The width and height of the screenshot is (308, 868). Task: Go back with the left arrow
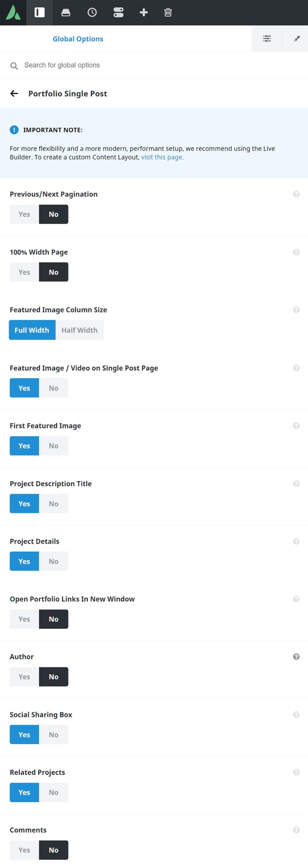pyautogui.click(x=14, y=94)
